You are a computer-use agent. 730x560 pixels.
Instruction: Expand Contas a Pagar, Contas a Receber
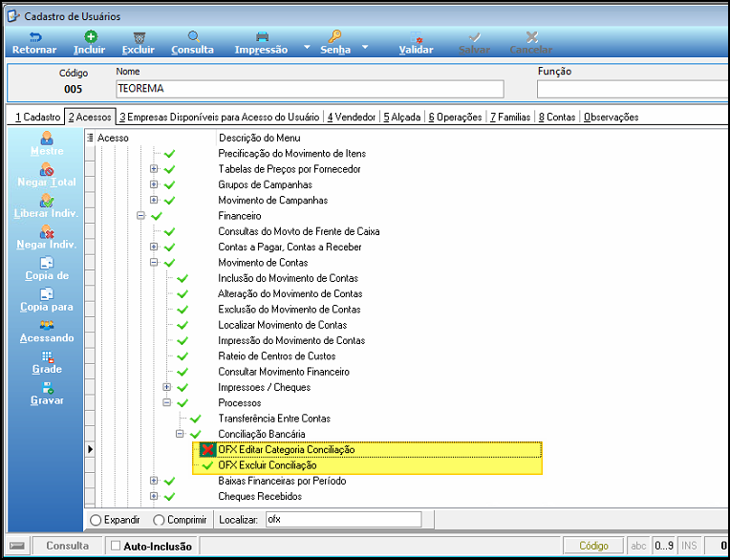pyautogui.click(x=154, y=247)
